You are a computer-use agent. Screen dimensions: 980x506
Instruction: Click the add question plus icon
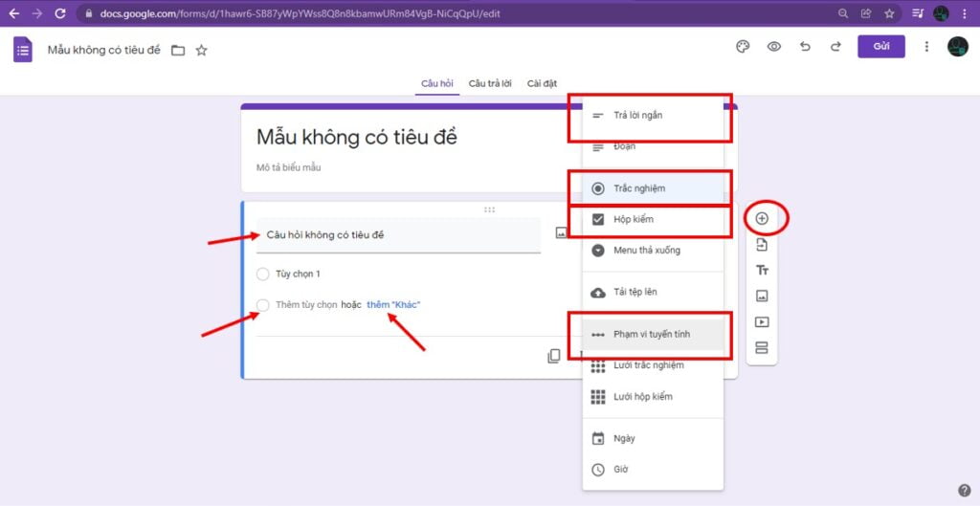tap(762, 218)
